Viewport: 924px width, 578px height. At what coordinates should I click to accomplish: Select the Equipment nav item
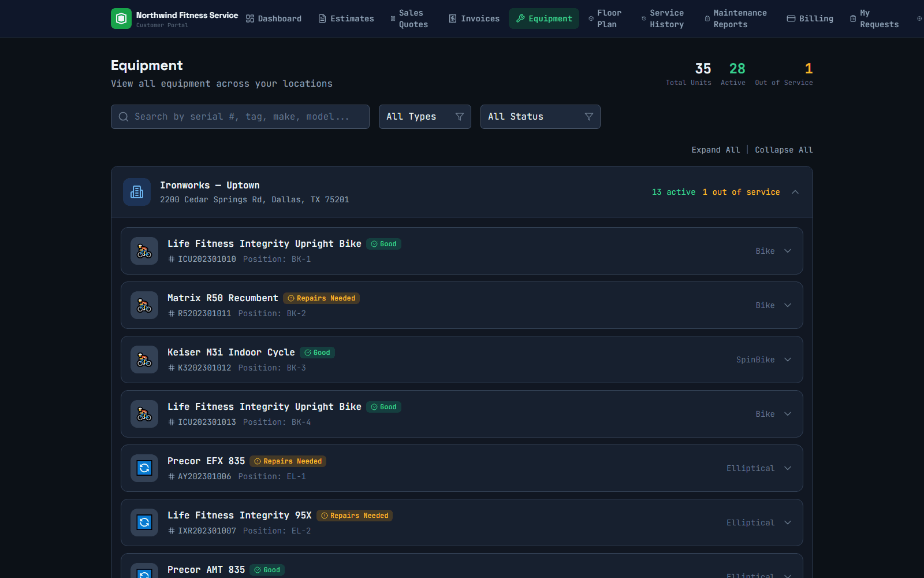[x=544, y=18]
